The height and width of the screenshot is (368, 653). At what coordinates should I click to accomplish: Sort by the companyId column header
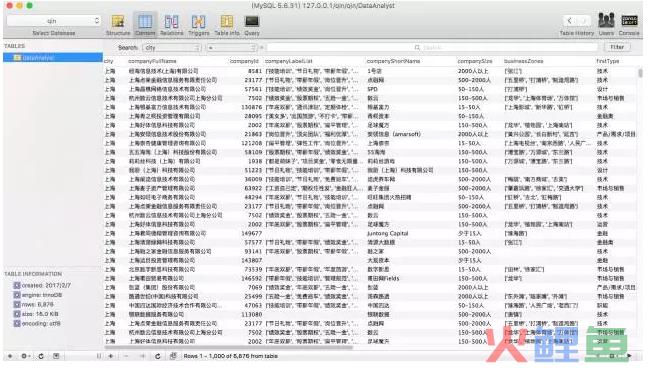pos(244,61)
